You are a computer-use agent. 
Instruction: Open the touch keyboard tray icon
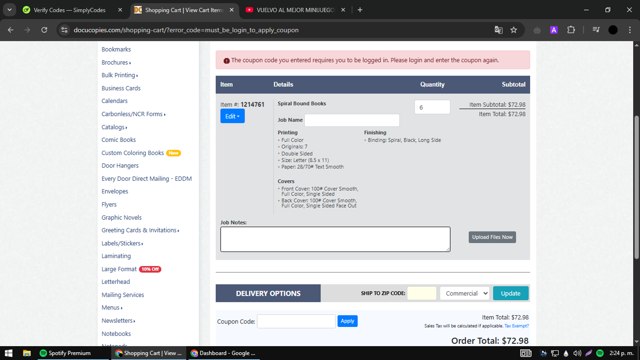tap(526, 353)
